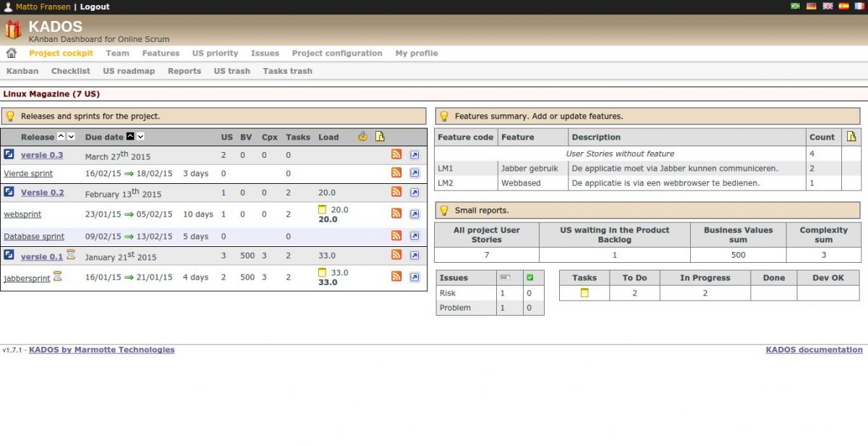Switch language using the German flag
Viewport: 868px width, 446px height.
tap(812, 6)
